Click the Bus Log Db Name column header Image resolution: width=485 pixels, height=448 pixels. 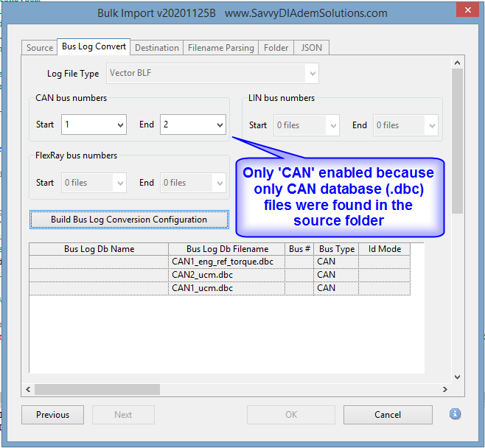(99, 249)
